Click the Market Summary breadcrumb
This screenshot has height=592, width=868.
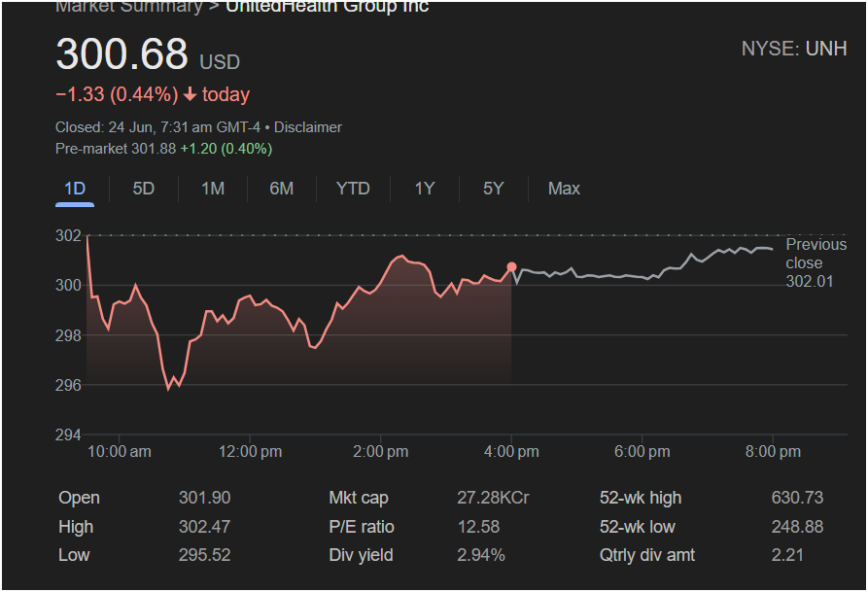click(129, 7)
